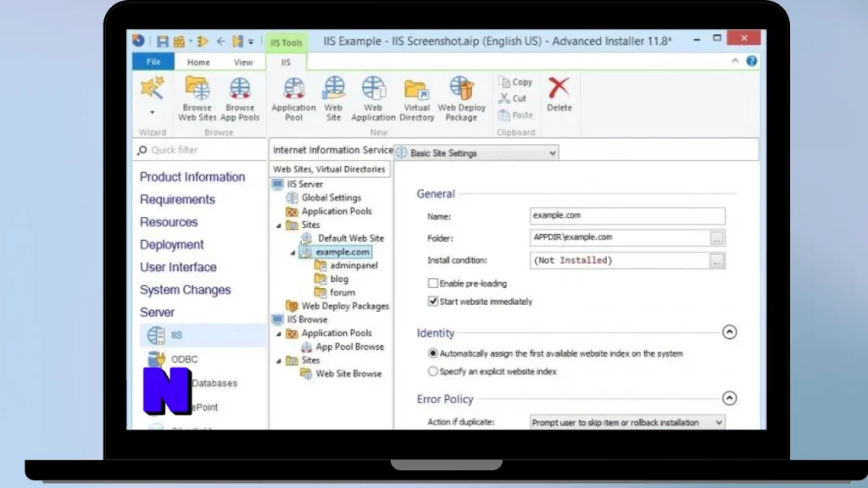Screen dimensions: 868x488
Task: Add a new Web Site
Action: (x=333, y=98)
